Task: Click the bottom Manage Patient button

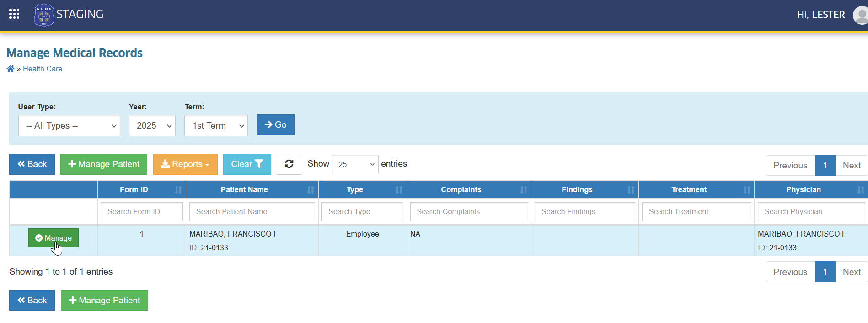Action: tap(104, 301)
